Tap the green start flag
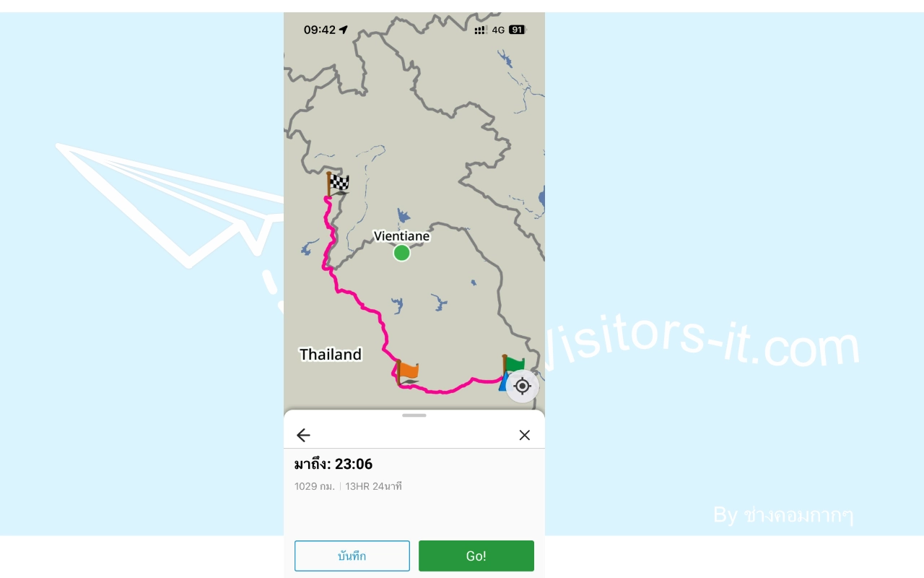924x578 pixels. pyautogui.click(x=513, y=363)
